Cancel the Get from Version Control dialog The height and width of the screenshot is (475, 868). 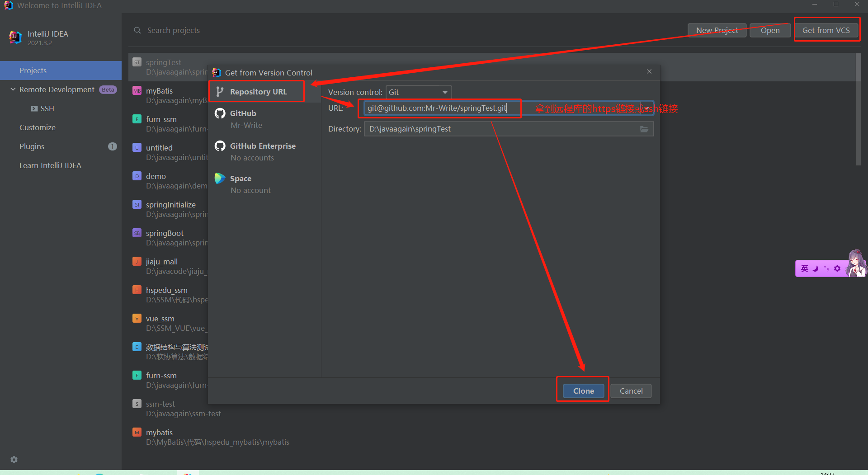pyautogui.click(x=631, y=391)
